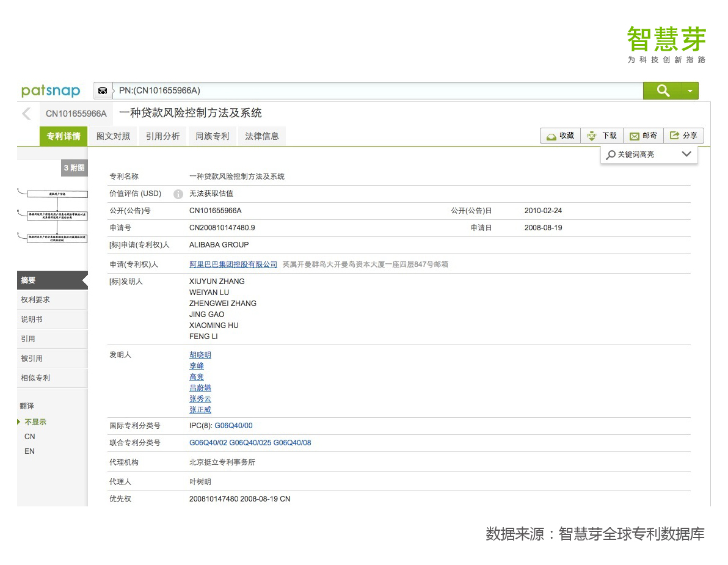Open the search options dropdown arrow
Image resolution: width=728 pixels, height=565 pixels.
coord(690,90)
